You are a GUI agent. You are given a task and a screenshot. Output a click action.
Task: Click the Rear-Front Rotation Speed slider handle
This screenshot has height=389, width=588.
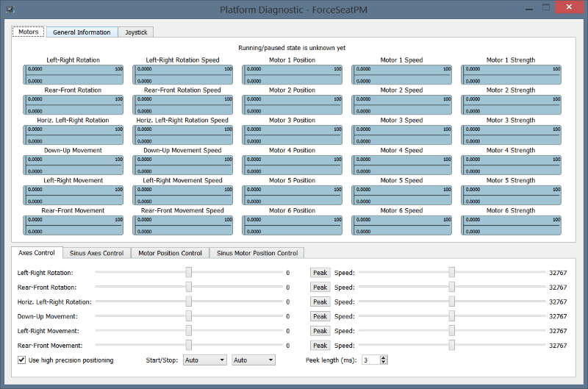452,287
